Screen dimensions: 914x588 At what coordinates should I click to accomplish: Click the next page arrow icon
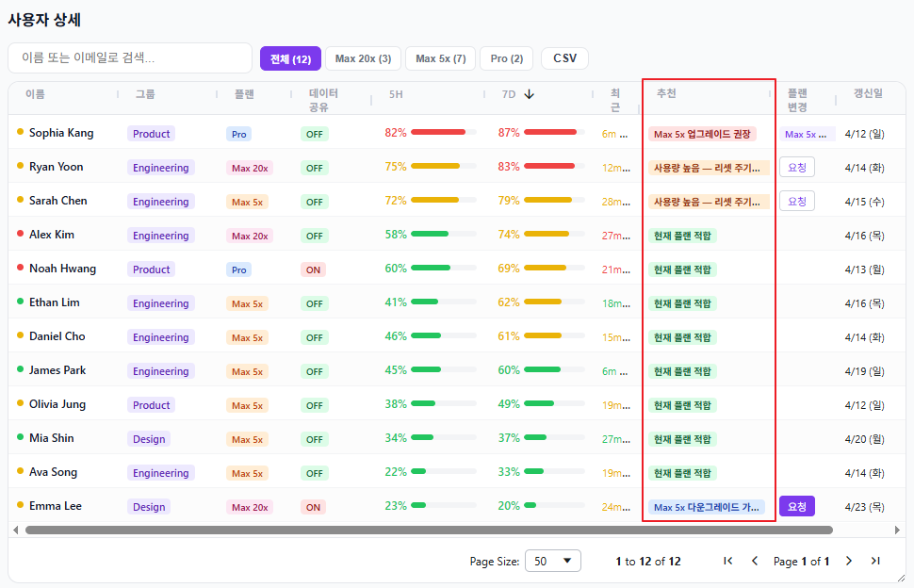coord(849,561)
